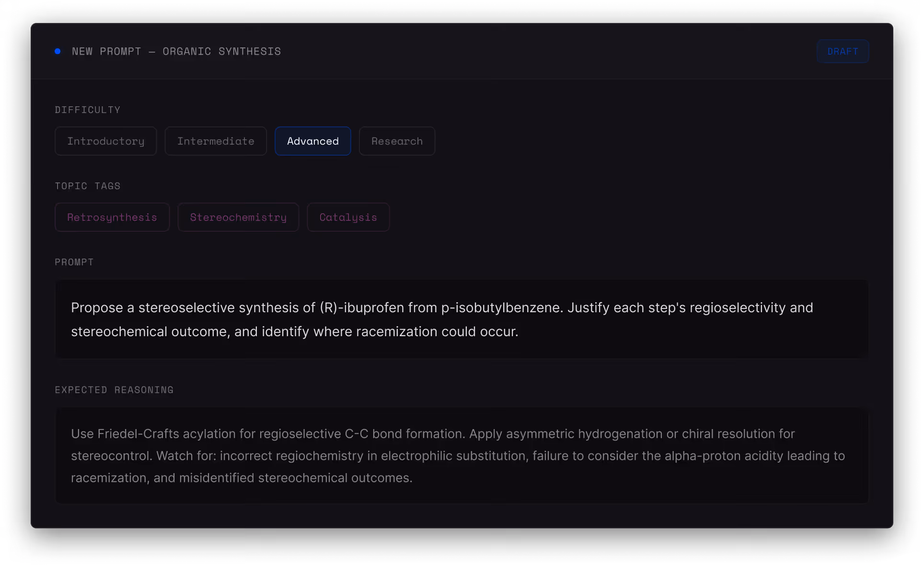
Task: Place cursor on "Friedel-Crafts" in expected reasoning
Action: coord(138,434)
